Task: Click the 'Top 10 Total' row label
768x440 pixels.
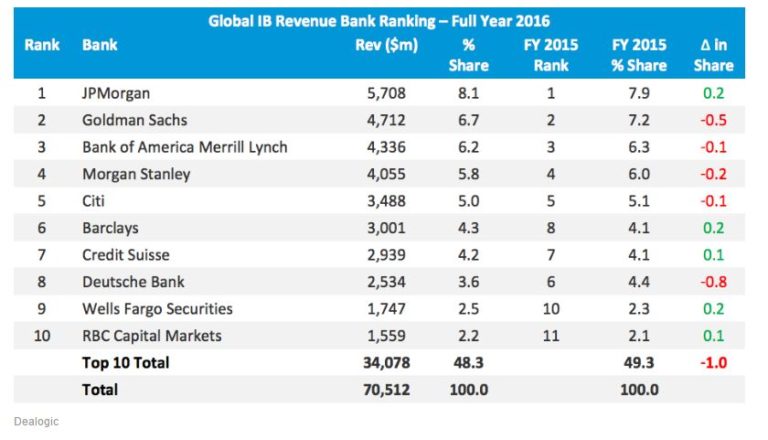Action: click(x=125, y=362)
